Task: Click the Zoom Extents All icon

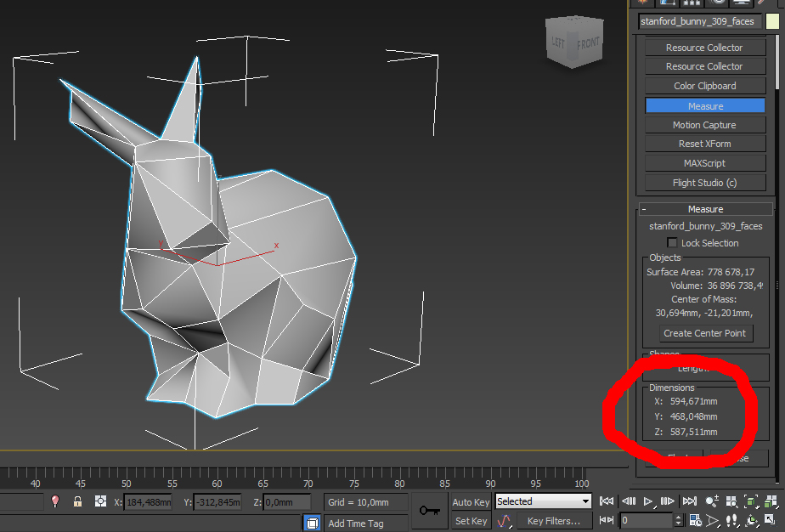Action: coord(771,501)
